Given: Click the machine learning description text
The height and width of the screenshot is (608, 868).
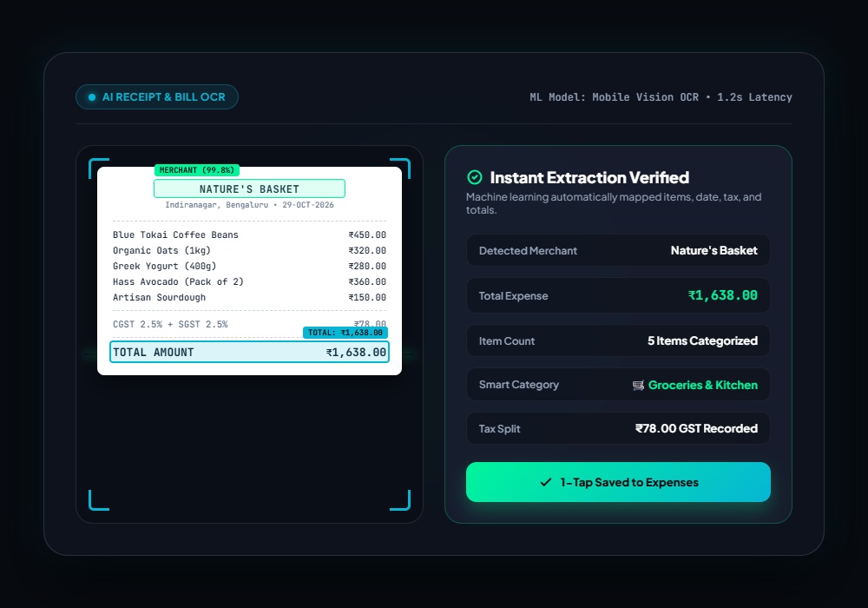Looking at the screenshot, I should 614,203.
